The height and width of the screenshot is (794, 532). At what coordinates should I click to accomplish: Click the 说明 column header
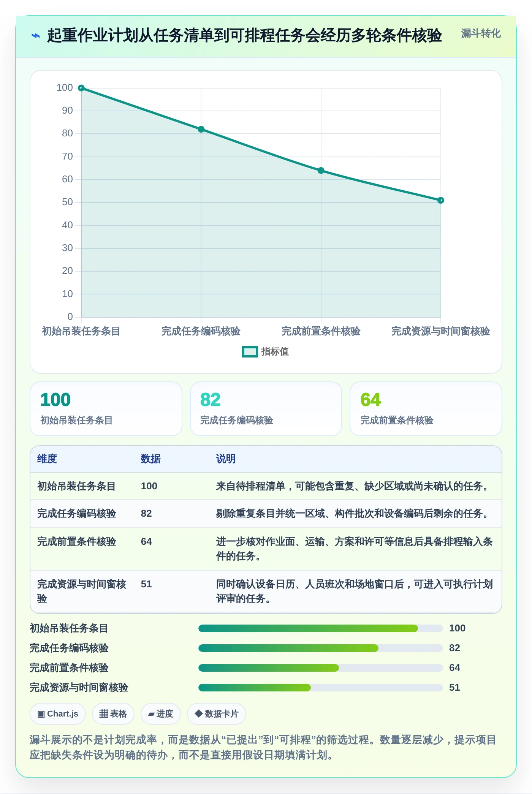[226, 459]
